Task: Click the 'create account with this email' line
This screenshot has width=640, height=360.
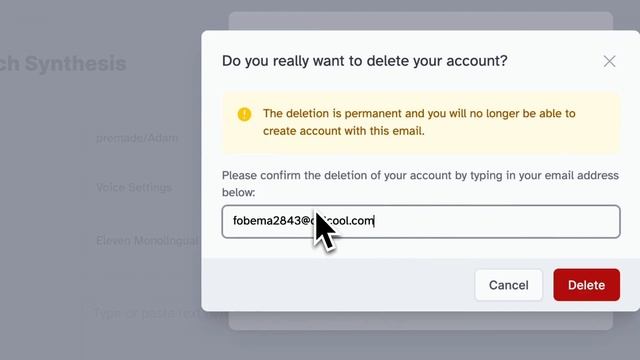Action: pos(344,131)
